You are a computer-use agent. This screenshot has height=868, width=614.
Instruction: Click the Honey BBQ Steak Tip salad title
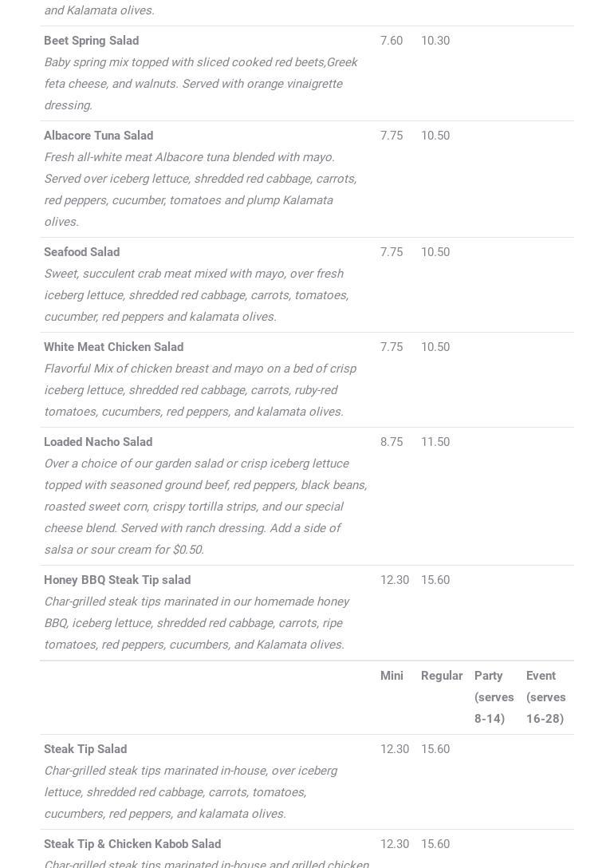(x=117, y=580)
